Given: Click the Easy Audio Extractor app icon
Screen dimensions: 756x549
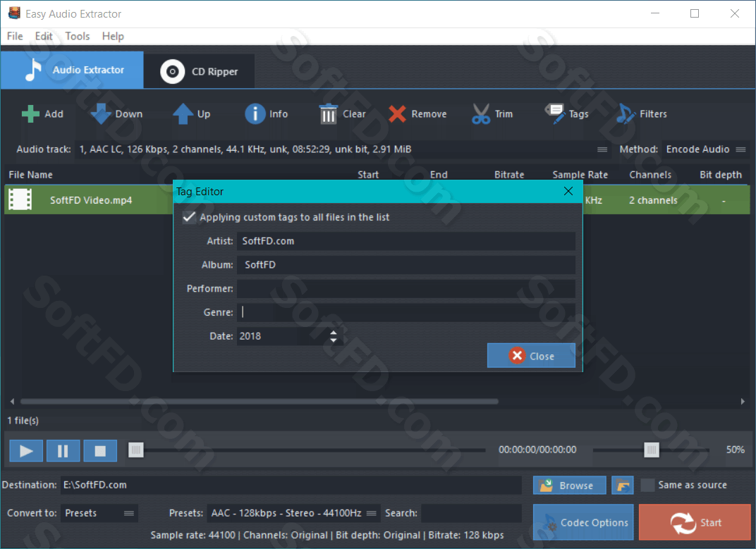Looking at the screenshot, I should (14, 13).
